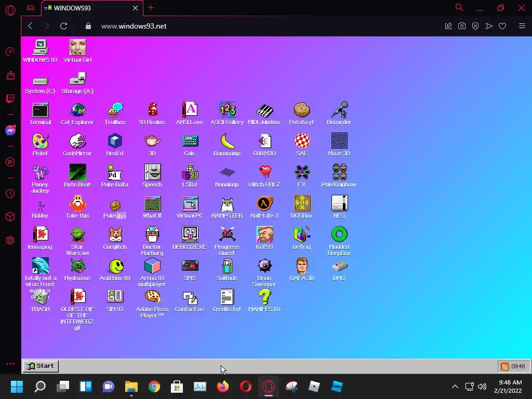532x399 pixels.
Task: Open Messenger in the Opera sidebar
Action: [10, 130]
